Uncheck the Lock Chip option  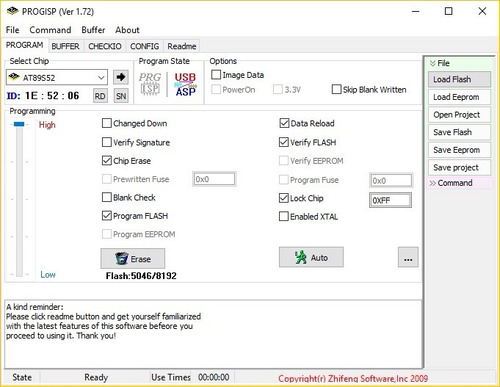click(x=284, y=198)
